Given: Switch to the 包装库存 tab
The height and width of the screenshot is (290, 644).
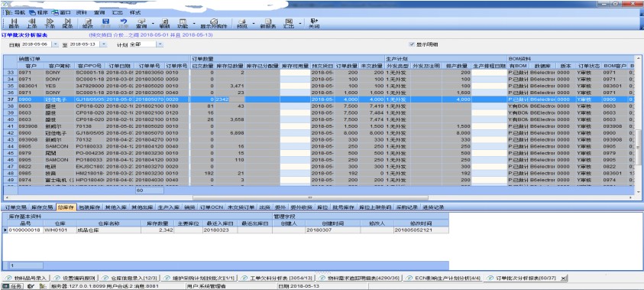Looking at the screenshot, I should click(90, 207).
